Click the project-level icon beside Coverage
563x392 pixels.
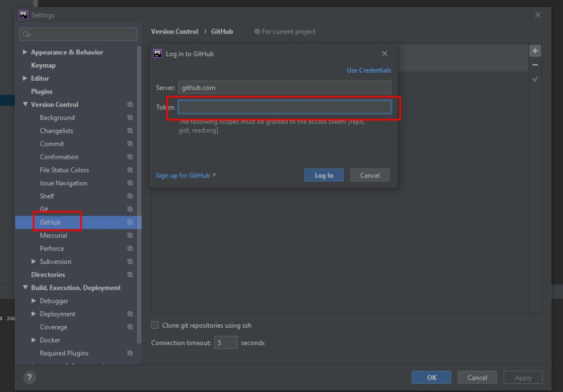pyautogui.click(x=130, y=327)
